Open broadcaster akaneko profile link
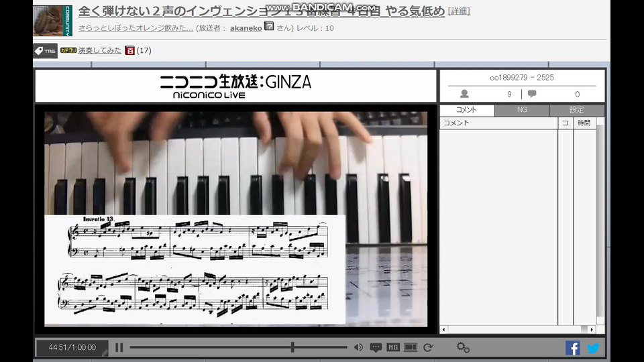Image resolution: width=644 pixels, height=362 pixels. click(x=246, y=28)
